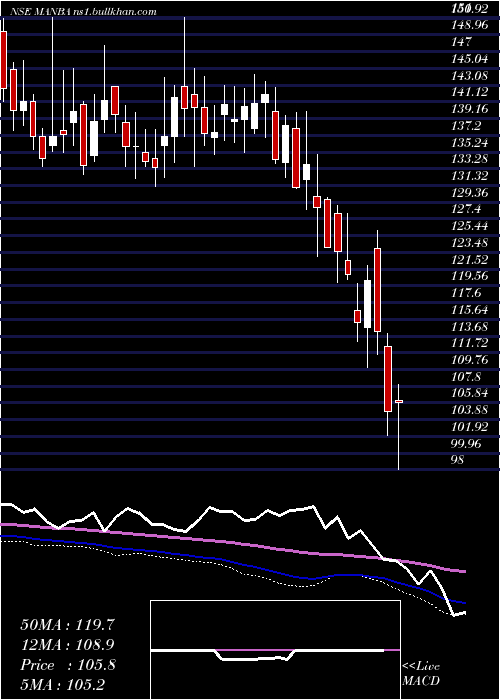
Task: Click the 101.92 price axis label
Action: [x=470, y=427]
